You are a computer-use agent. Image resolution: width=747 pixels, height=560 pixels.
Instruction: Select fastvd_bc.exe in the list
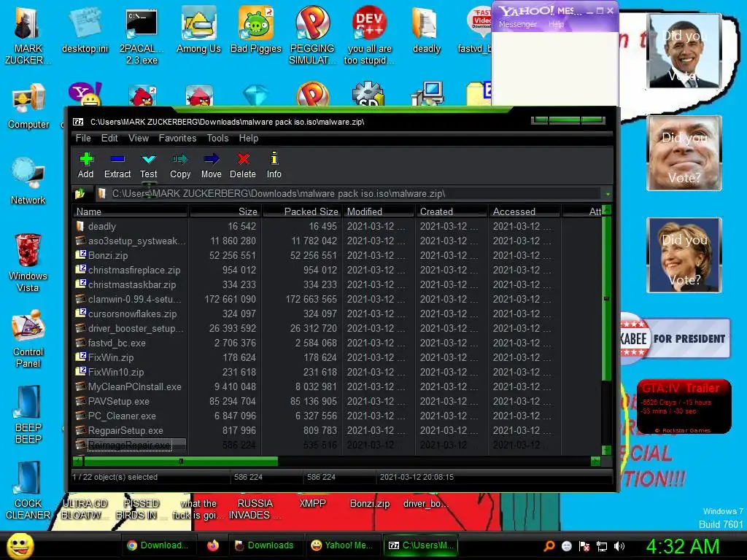(337, 343)
